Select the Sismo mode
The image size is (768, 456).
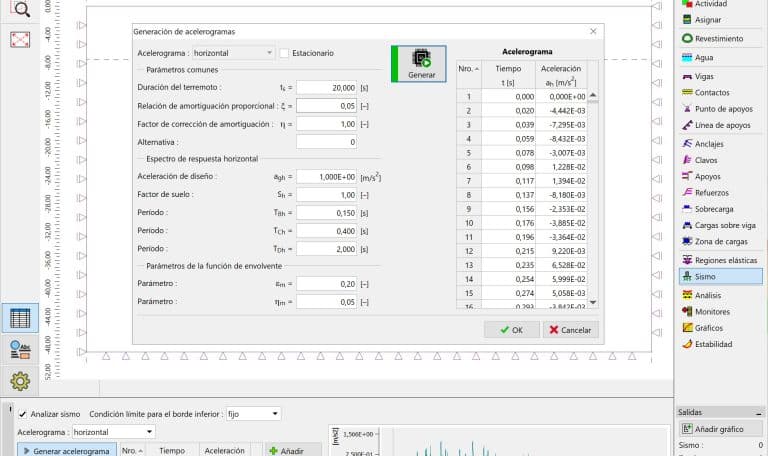pos(721,277)
